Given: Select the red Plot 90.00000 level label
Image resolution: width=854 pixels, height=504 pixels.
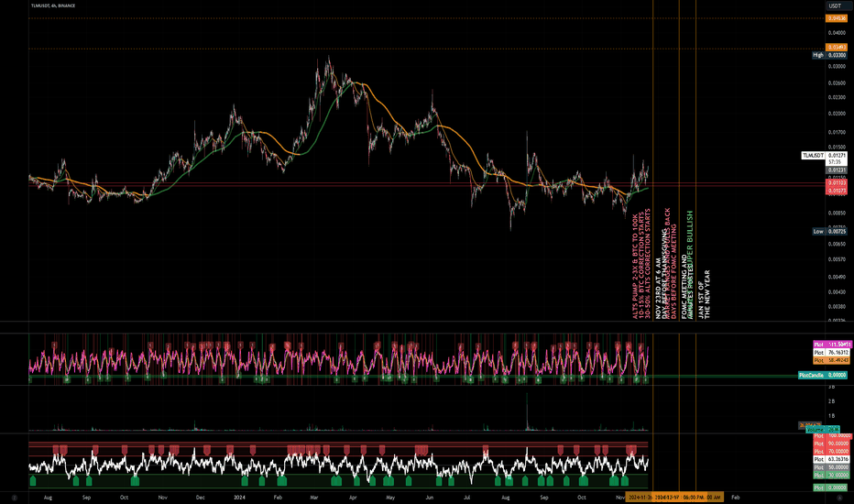Looking at the screenshot, I should click(832, 444).
